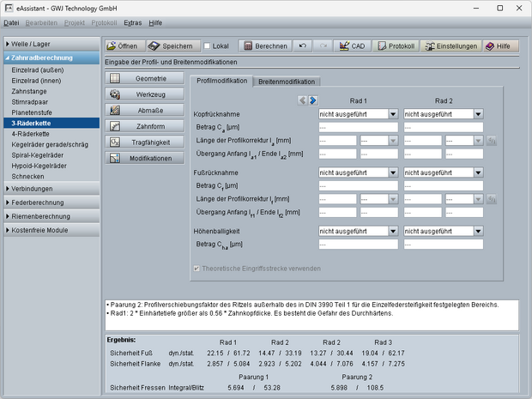The image size is (532, 399).
Task: Toggle the Lokal checkbox
Action: pyautogui.click(x=209, y=45)
